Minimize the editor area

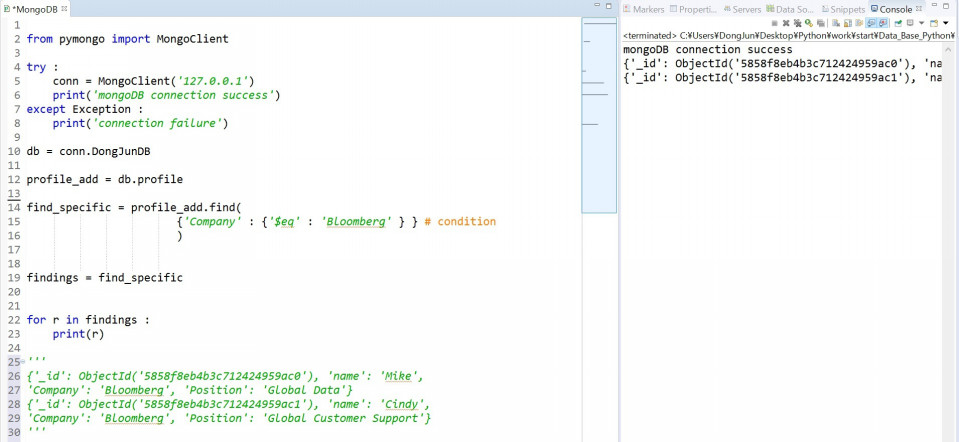(598, 5)
